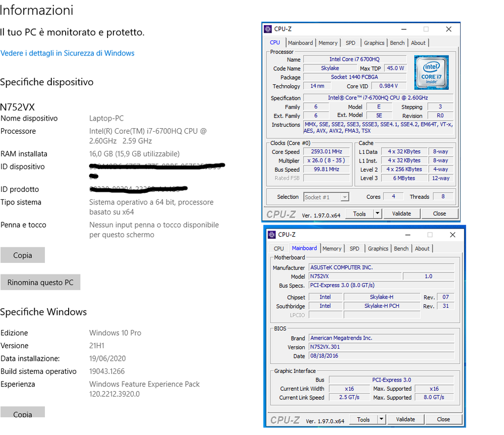504x435 pixels.
Task: Click Core Speed value 2593.01 MHz
Action: (326, 151)
